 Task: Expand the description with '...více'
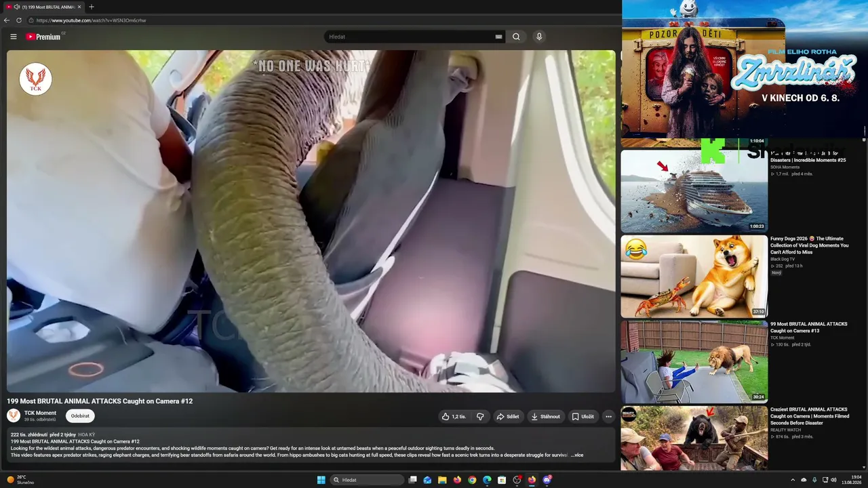pyautogui.click(x=576, y=455)
